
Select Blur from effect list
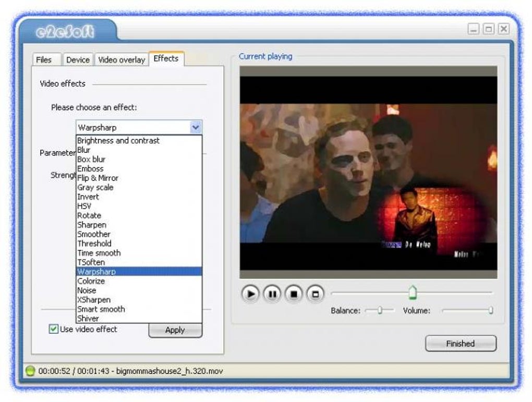pyautogui.click(x=139, y=150)
